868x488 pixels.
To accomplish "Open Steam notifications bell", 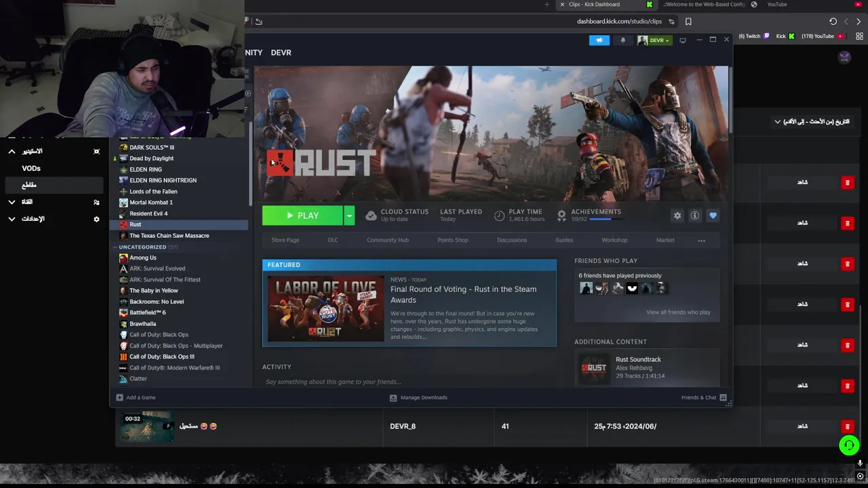I will (x=623, y=40).
